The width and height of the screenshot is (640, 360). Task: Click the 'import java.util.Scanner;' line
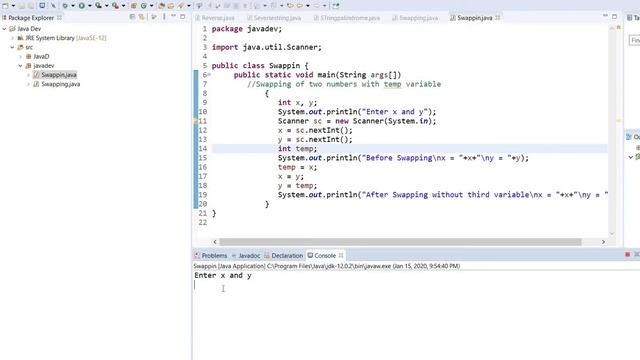[x=267, y=47]
